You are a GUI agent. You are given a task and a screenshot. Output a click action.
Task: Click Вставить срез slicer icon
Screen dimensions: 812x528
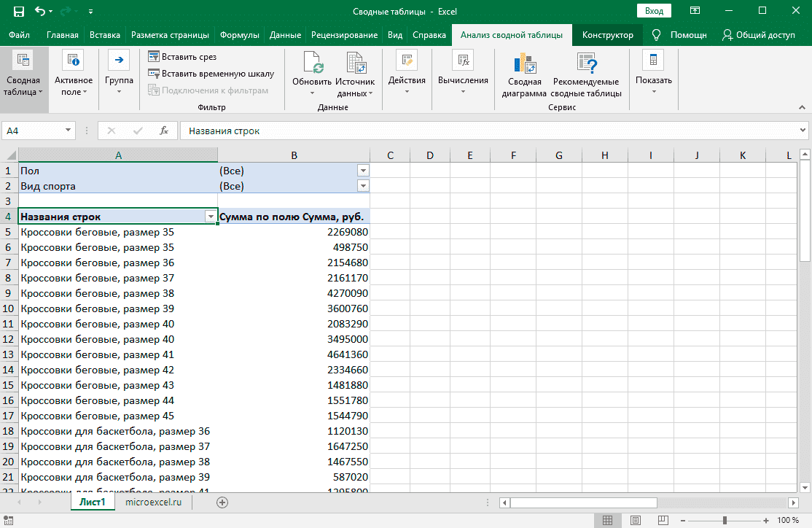pyautogui.click(x=154, y=57)
